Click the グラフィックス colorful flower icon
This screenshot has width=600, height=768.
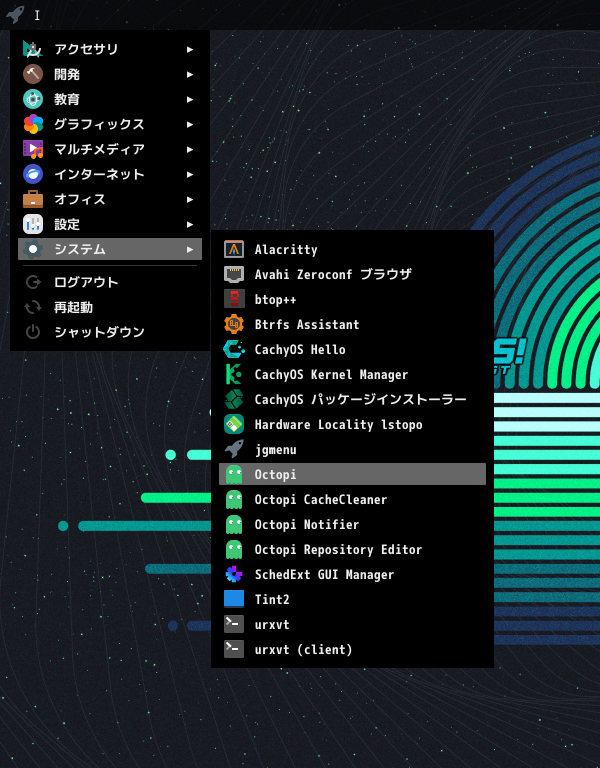click(33, 124)
